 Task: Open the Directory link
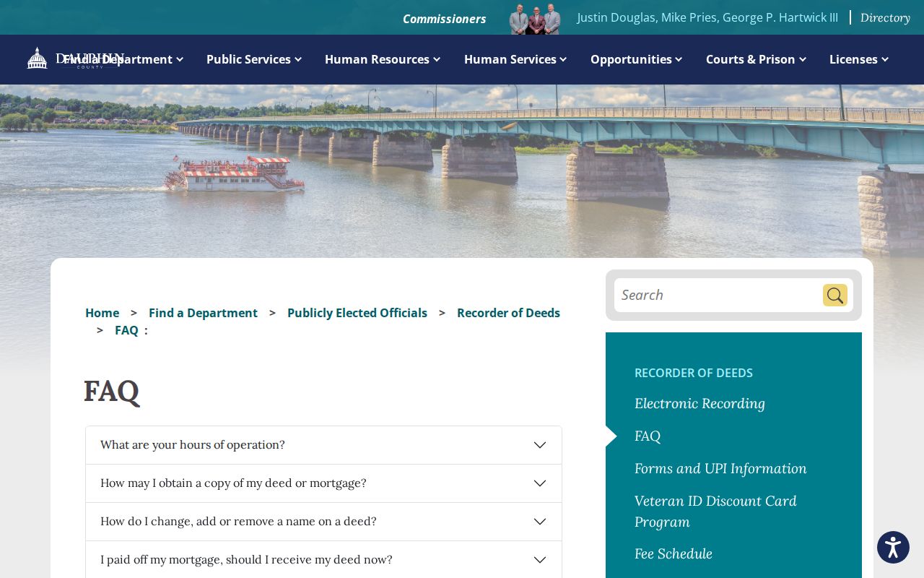click(885, 17)
